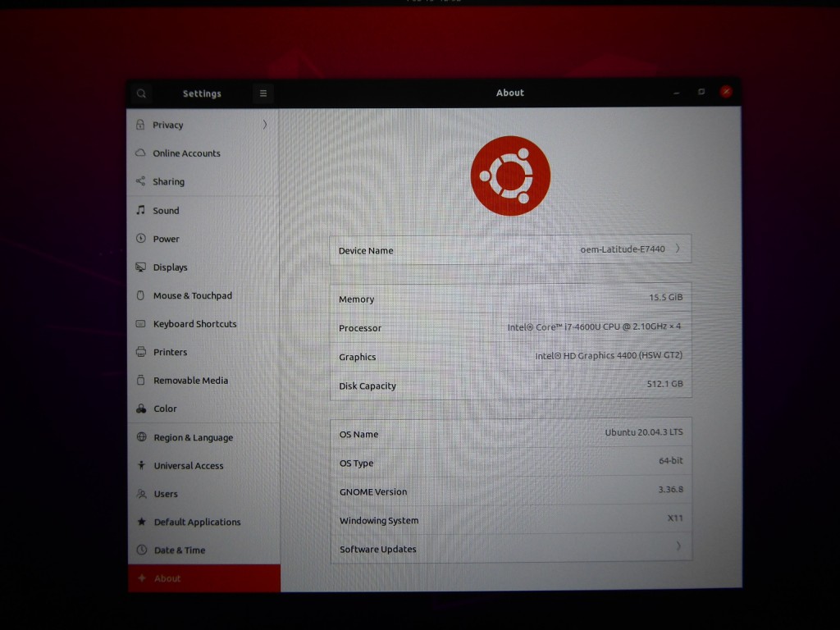The width and height of the screenshot is (840, 630).
Task: Click the Date & Time clock icon
Action: pyautogui.click(x=141, y=550)
